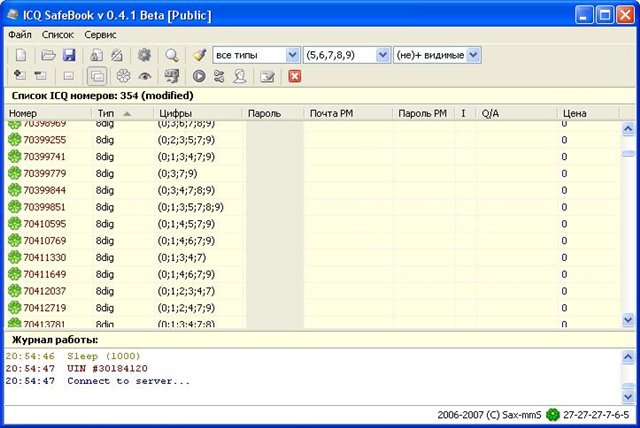Expand the "(не)+ видимые" visibility dropdown
Viewport: 640px width, 428px height.
pos(473,55)
